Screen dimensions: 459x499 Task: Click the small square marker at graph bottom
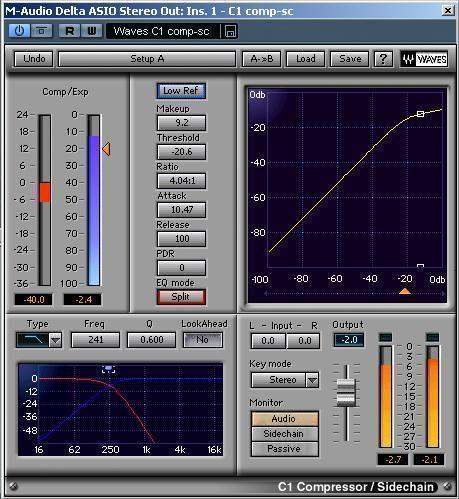click(x=421, y=266)
